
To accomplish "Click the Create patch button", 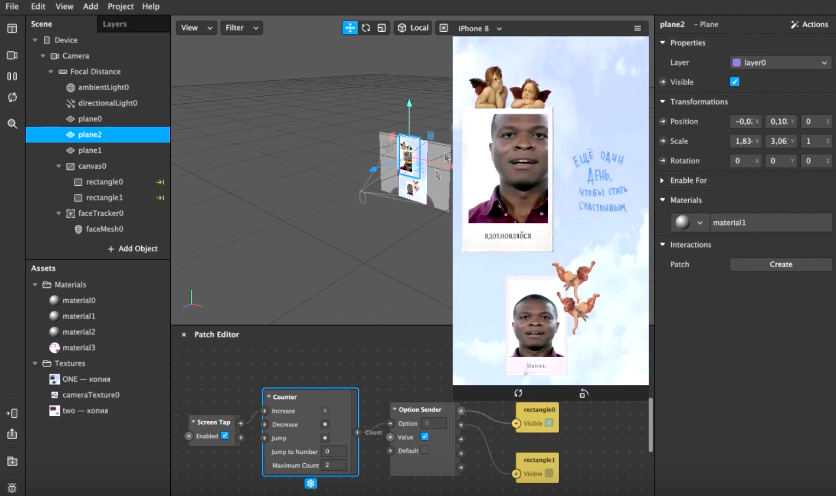I will coord(781,265).
